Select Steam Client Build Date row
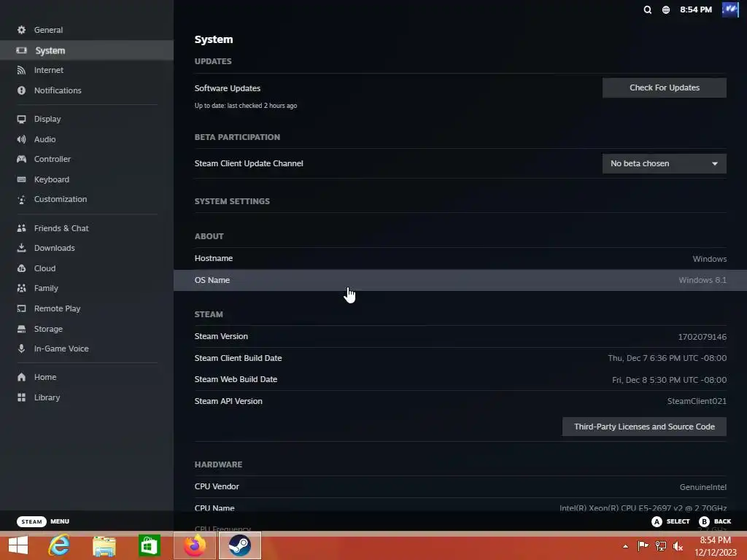The width and height of the screenshot is (747, 560). coord(460,358)
